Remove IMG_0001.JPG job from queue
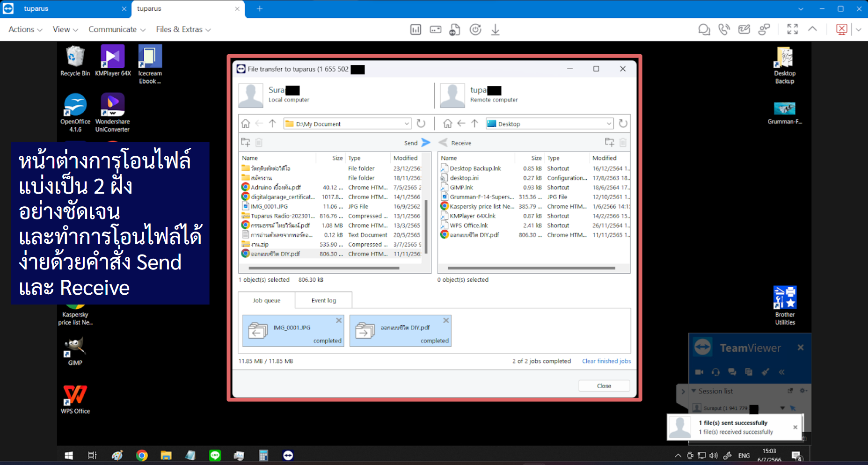This screenshot has width=868, height=465. [x=338, y=320]
